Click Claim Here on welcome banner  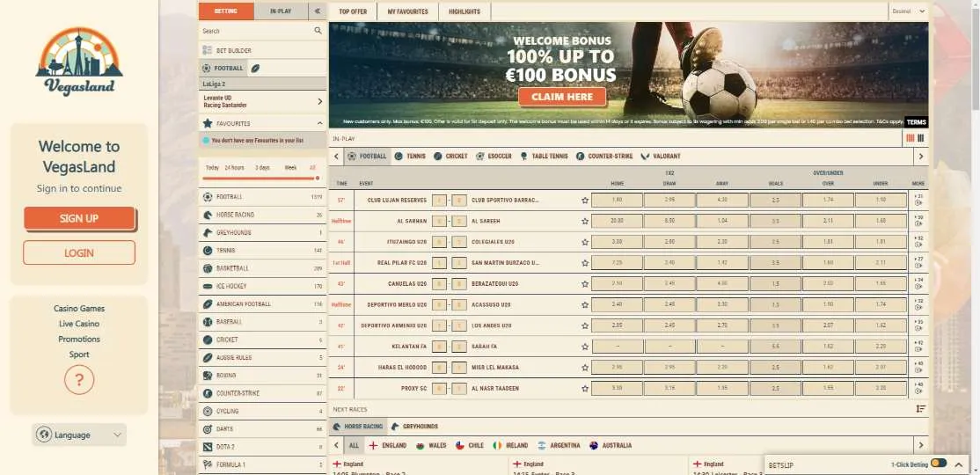[x=562, y=97]
